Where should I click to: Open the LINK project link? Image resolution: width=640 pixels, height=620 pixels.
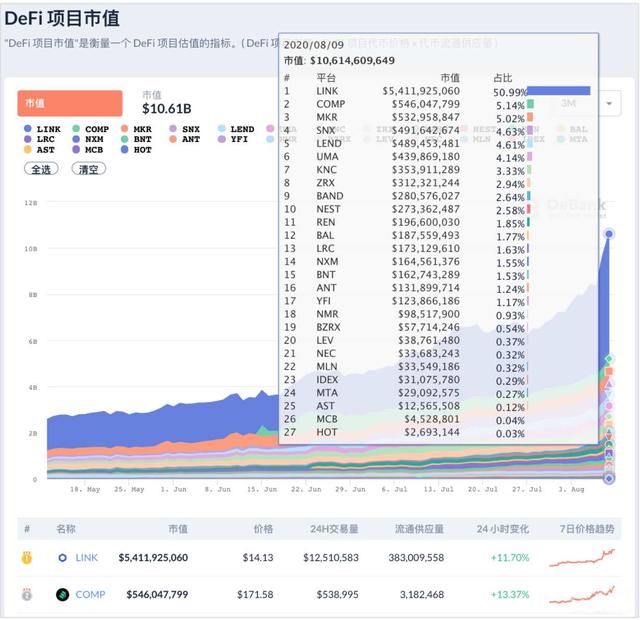pyautogui.click(x=87, y=557)
